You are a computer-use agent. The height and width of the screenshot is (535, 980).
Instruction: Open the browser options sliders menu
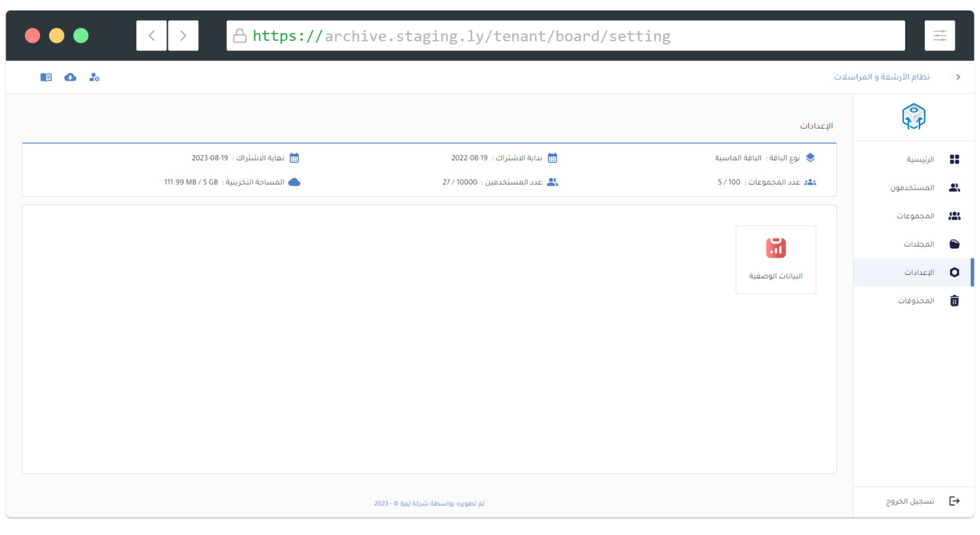[x=940, y=36]
